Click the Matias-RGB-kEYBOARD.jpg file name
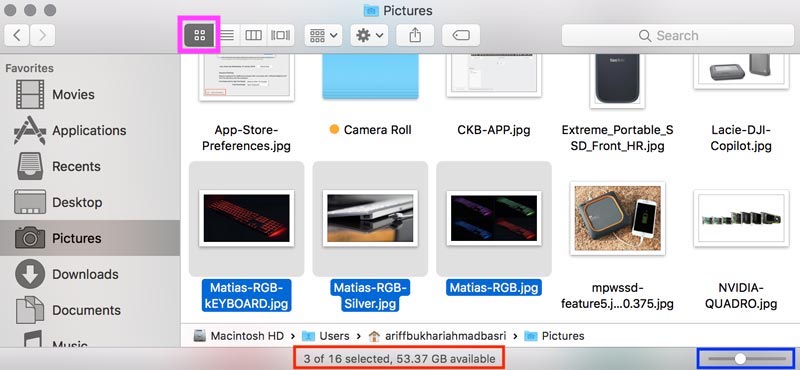This screenshot has width=800, height=370. 246,295
